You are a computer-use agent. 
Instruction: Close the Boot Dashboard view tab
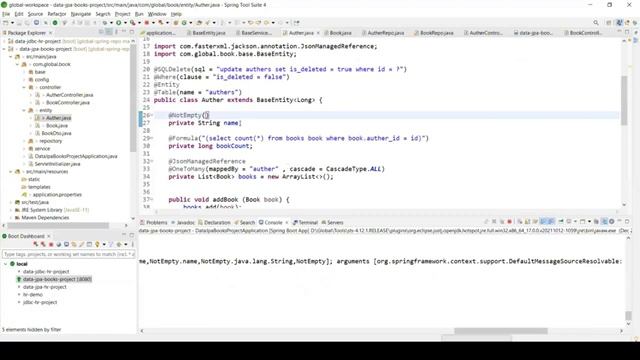[x=49, y=236]
